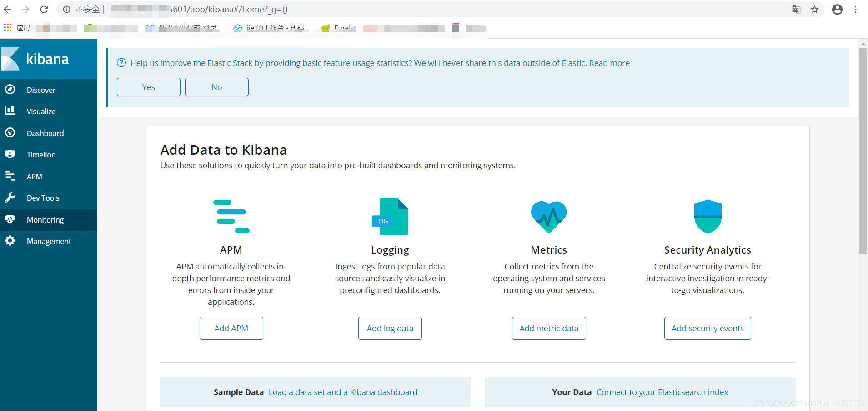Click the Visualize bar chart icon
Viewport: 868px width, 411px height.
pos(10,111)
